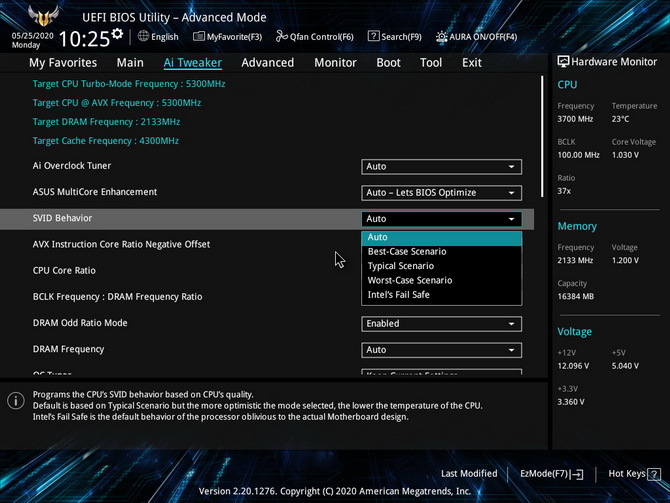This screenshot has width=670, height=503.
Task: Click Target CPU @ AVX Frequency text
Action: [x=116, y=103]
